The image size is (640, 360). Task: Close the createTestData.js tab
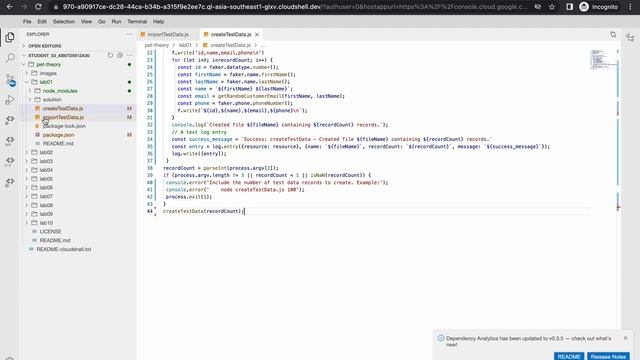pyautogui.click(x=257, y=35)
